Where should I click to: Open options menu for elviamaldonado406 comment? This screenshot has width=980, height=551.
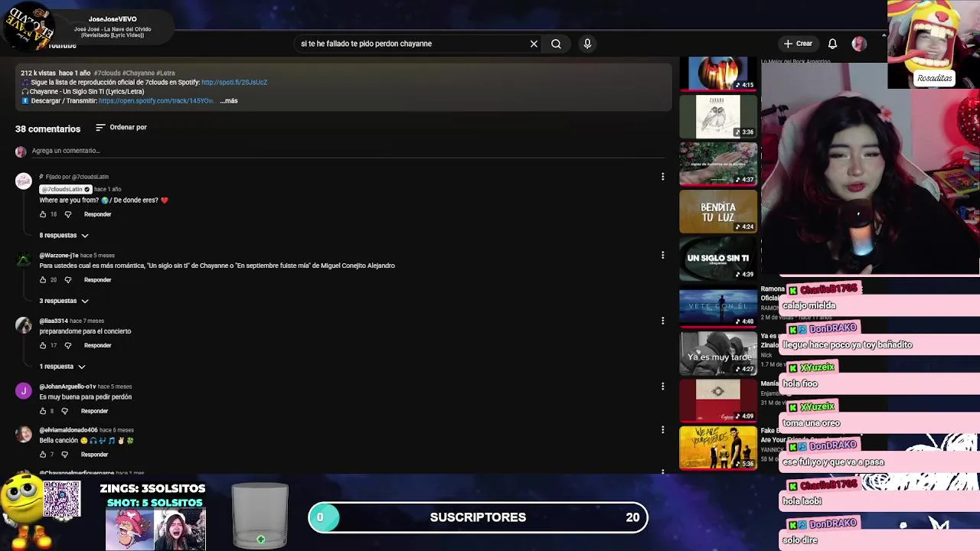pyautogui.click(x=662, y=430)
